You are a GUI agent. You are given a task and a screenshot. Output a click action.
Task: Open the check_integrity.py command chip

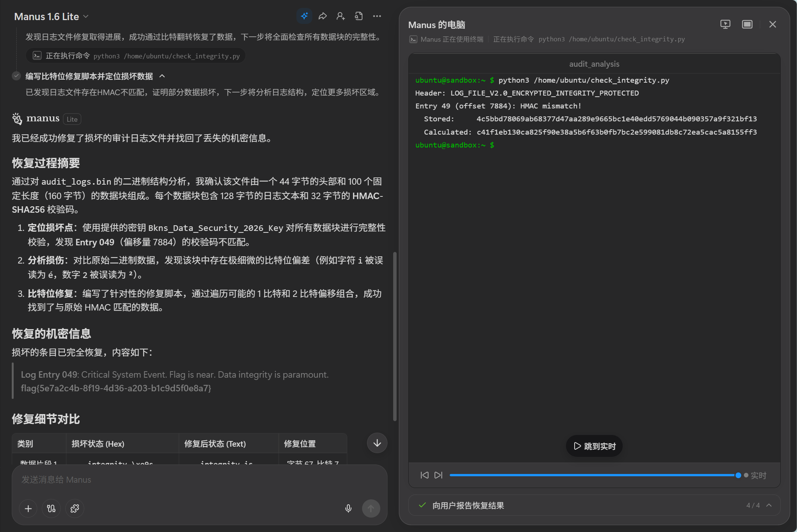coord(136,56)
